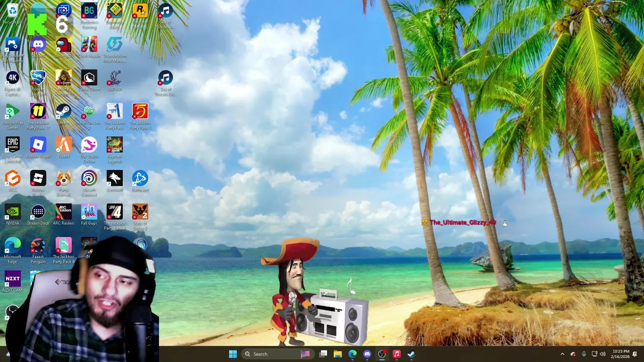
Task: Open Microsoft Edge desktop shortcut
Action: tap(12, 251)
